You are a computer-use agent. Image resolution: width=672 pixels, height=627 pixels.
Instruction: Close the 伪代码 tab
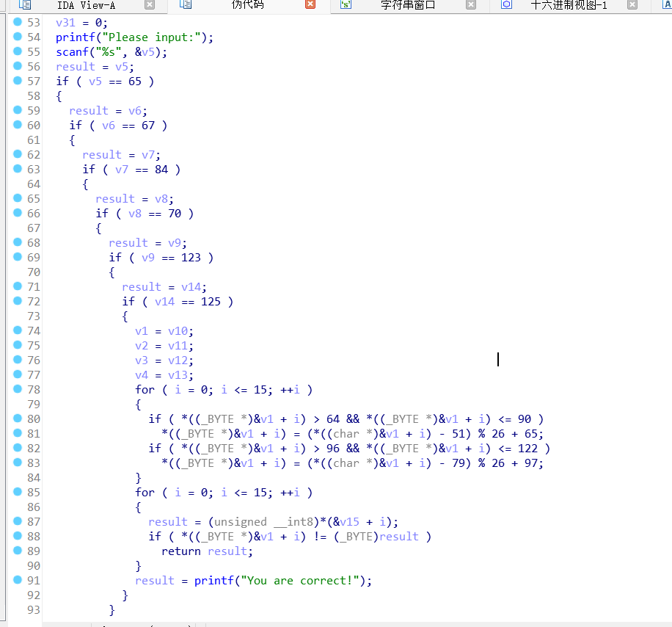coord(310,4)
